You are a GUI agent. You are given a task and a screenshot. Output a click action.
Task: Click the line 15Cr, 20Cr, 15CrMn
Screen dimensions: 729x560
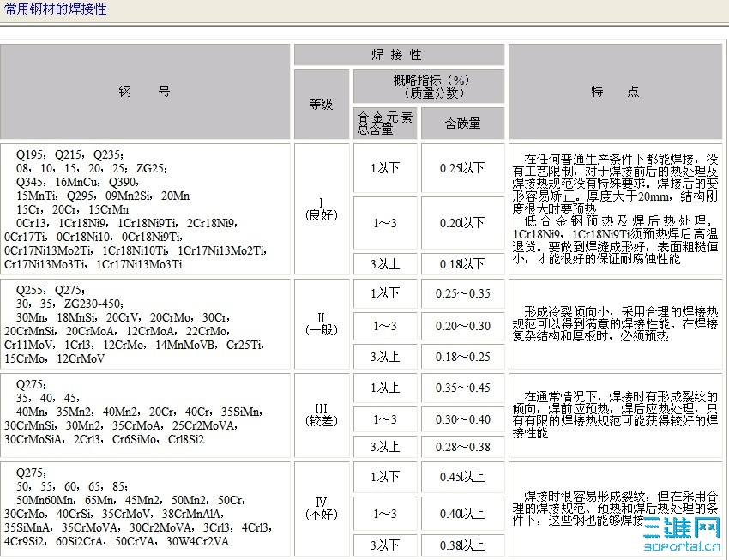point(72,209)
